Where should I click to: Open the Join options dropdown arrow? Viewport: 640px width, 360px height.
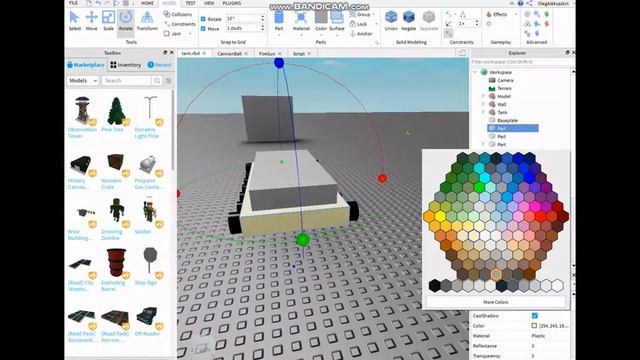coord(190,34)
